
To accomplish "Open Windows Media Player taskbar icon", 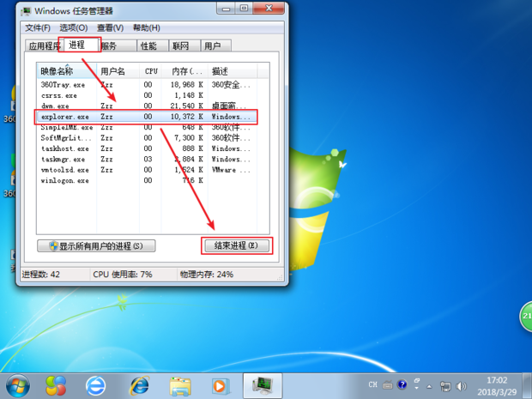I will click(x=221, y=386).
